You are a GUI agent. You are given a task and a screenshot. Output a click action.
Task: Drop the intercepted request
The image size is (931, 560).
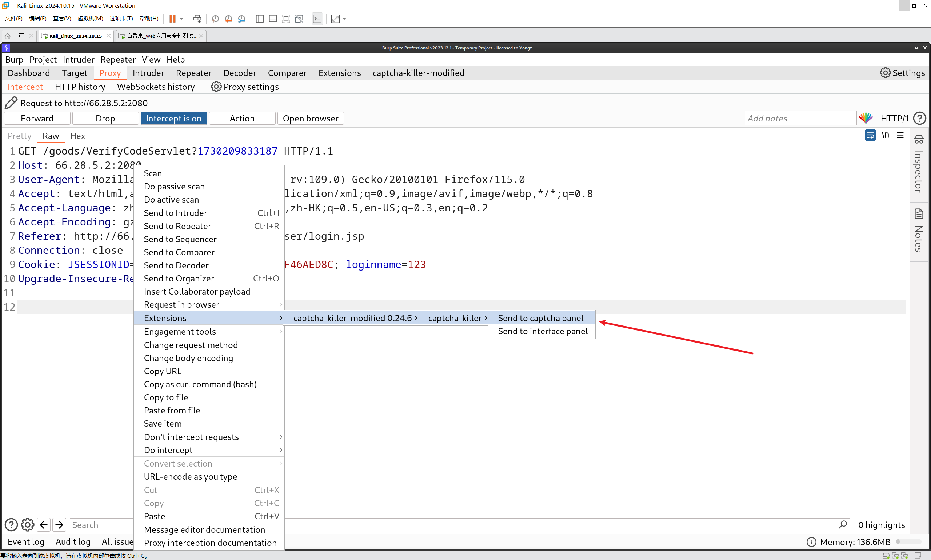point(105,118)
